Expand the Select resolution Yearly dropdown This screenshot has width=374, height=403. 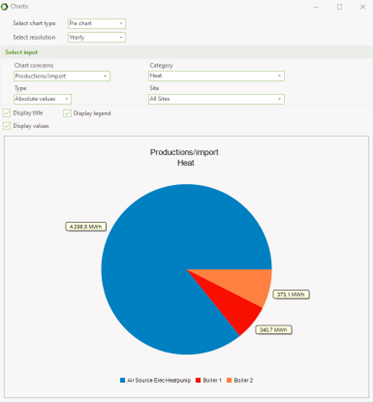click(x=97, y=37)
